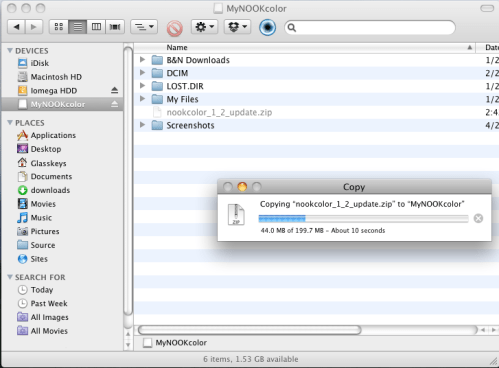Click the search magnifier icon
The image size is (499, 368).
(292, 28)
